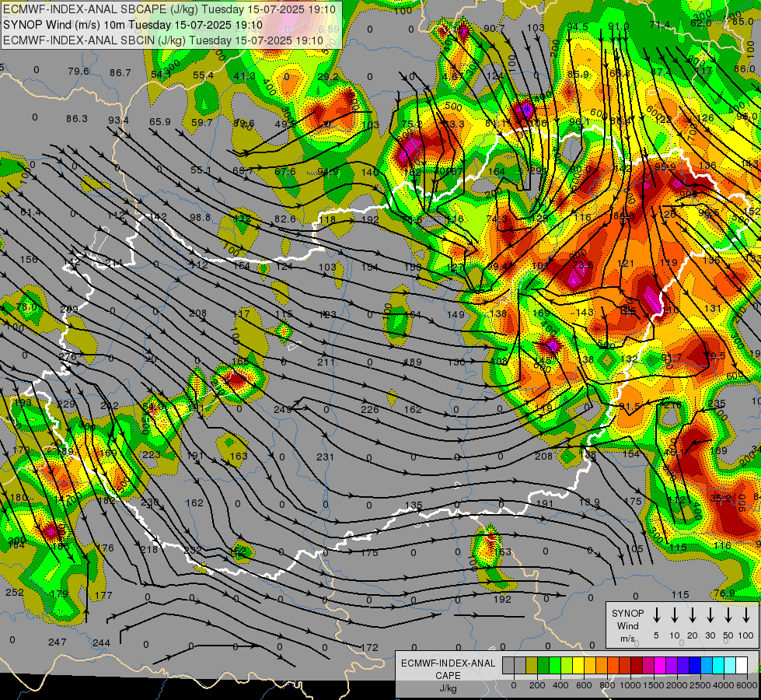The height and width of the screenshot is (700, 761).
Task: Click the map value 244
Action: [101, 643]
